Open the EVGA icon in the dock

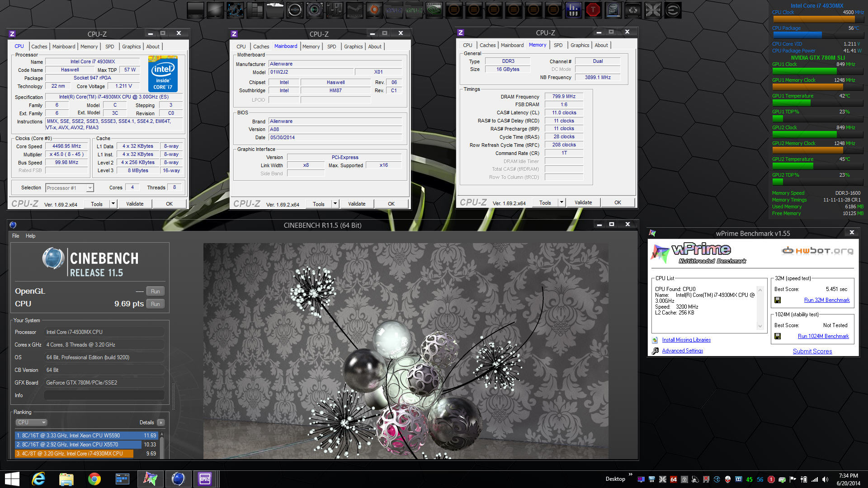673,10
